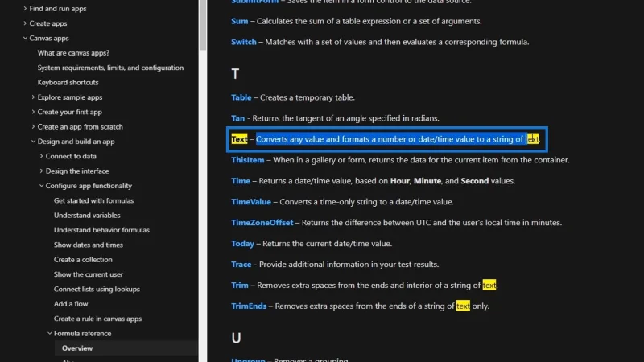Click 'Returns the current date/time value.' text
This screenshot has width=644, height=362.
pyautogui.click(x=328, y=244)
